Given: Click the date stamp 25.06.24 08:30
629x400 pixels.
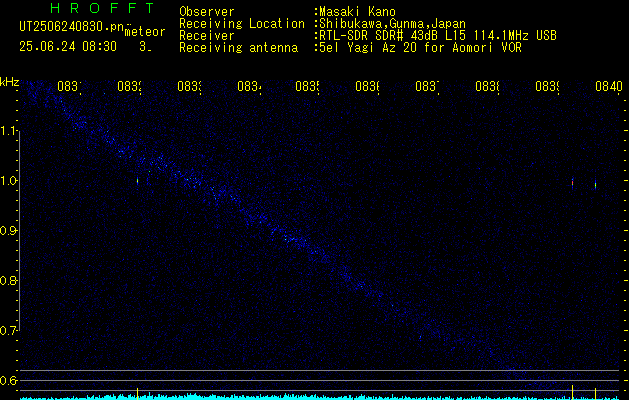Looking at the screenshot, I should point(68,47).
